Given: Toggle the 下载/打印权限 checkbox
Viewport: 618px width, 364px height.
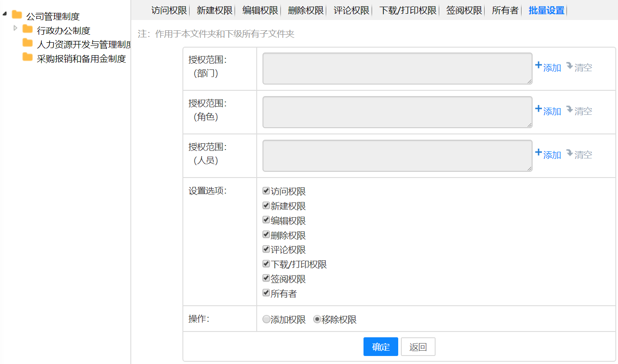Looking at the screenshot, I should (x=266, y=264).
